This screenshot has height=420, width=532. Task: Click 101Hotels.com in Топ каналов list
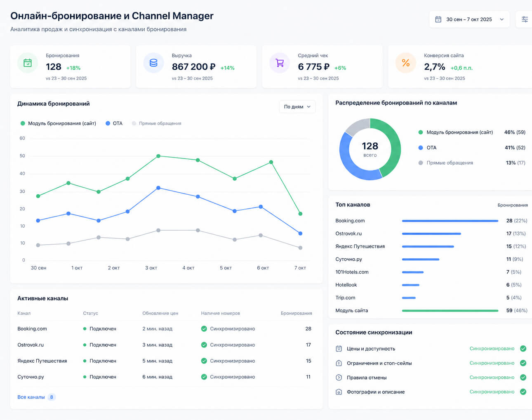coord(352,272)
